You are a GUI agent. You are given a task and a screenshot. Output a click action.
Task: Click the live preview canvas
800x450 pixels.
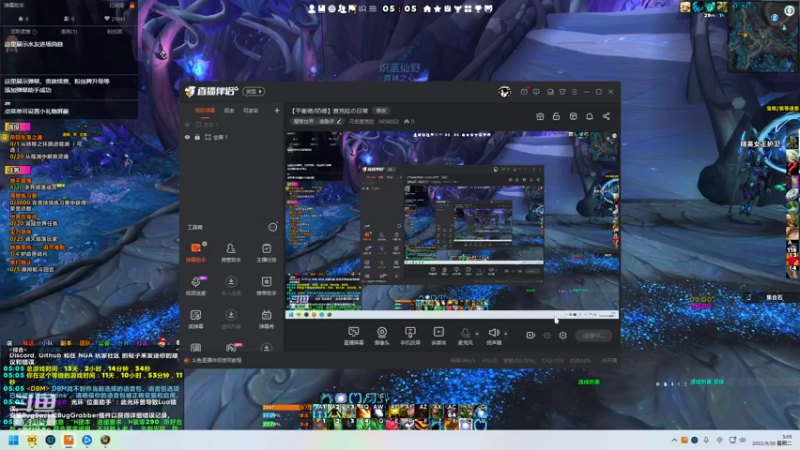coord(452,224)
